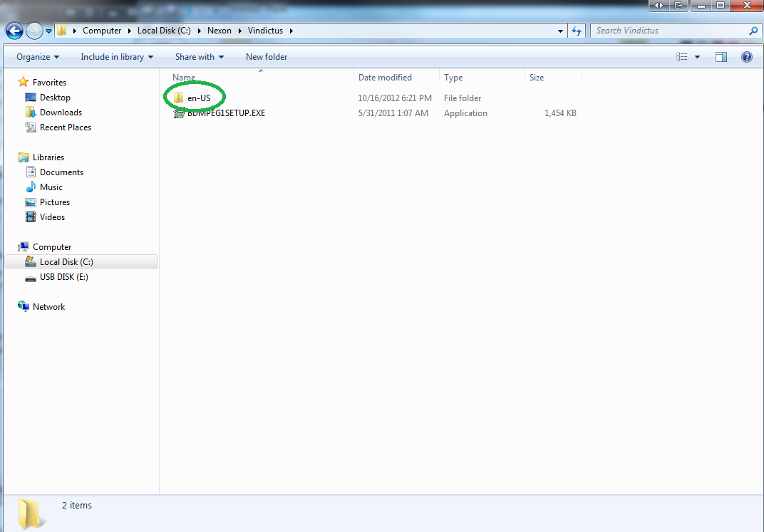Click the Documents library icon
The height and width of the screenshot is (532, 764).
31,172
